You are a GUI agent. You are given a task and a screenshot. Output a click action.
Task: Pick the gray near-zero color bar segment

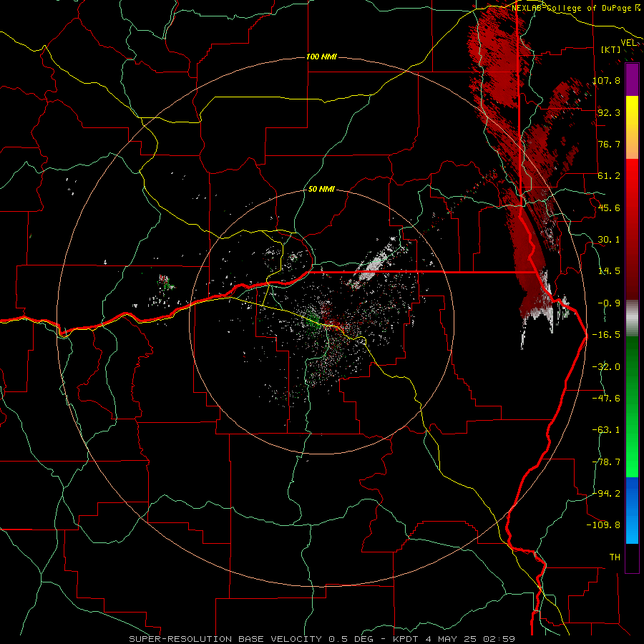click(632, 318)
